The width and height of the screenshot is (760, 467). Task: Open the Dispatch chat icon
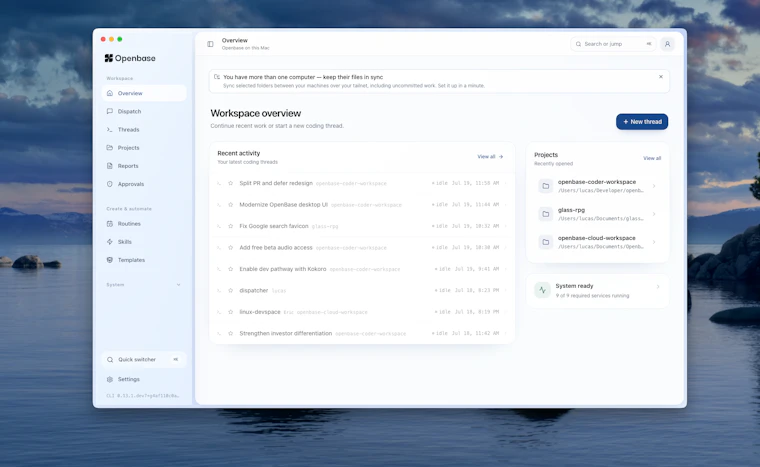pyautogui.click(x=110, y=111)
